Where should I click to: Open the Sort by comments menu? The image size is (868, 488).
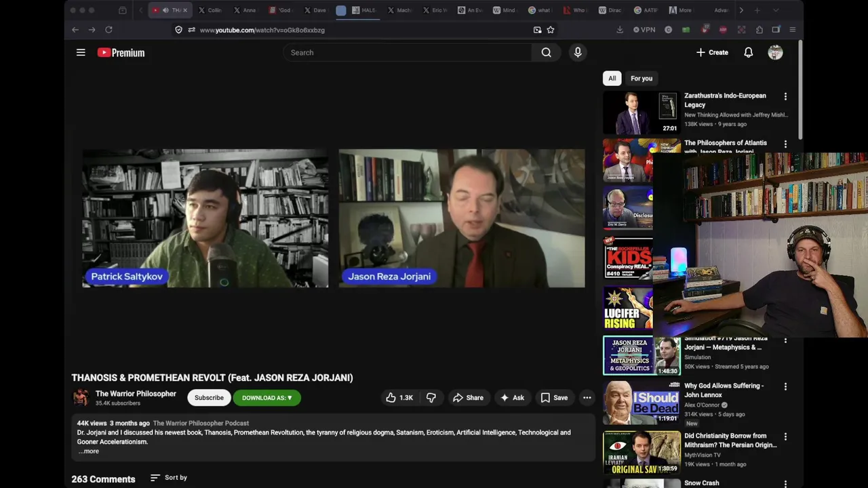(x=168, y=478)
